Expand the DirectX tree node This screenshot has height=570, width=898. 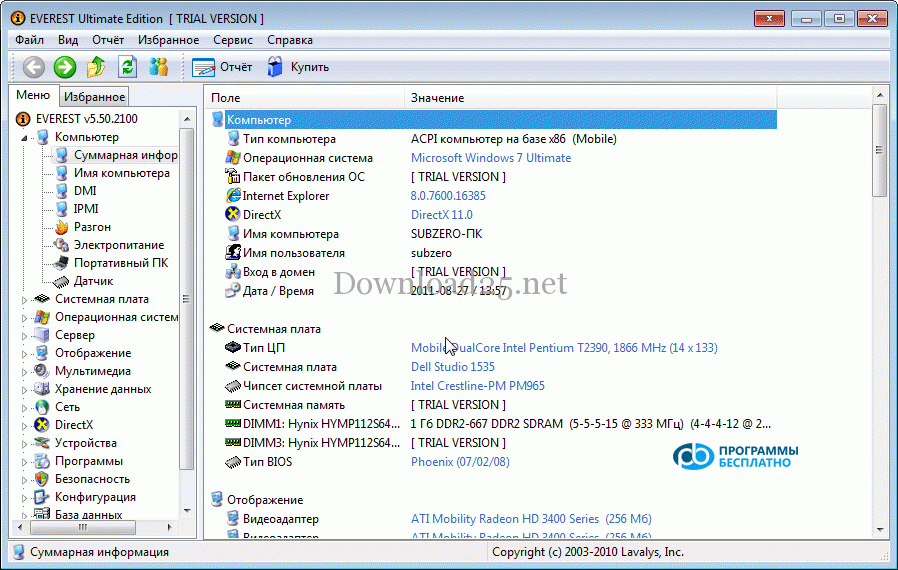coord(24,426)
